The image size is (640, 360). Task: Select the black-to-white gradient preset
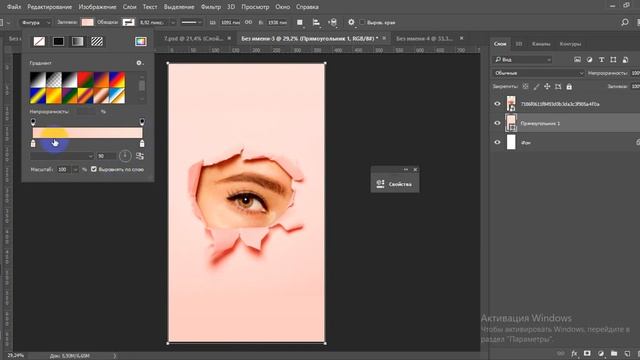[x=38, y=80]
